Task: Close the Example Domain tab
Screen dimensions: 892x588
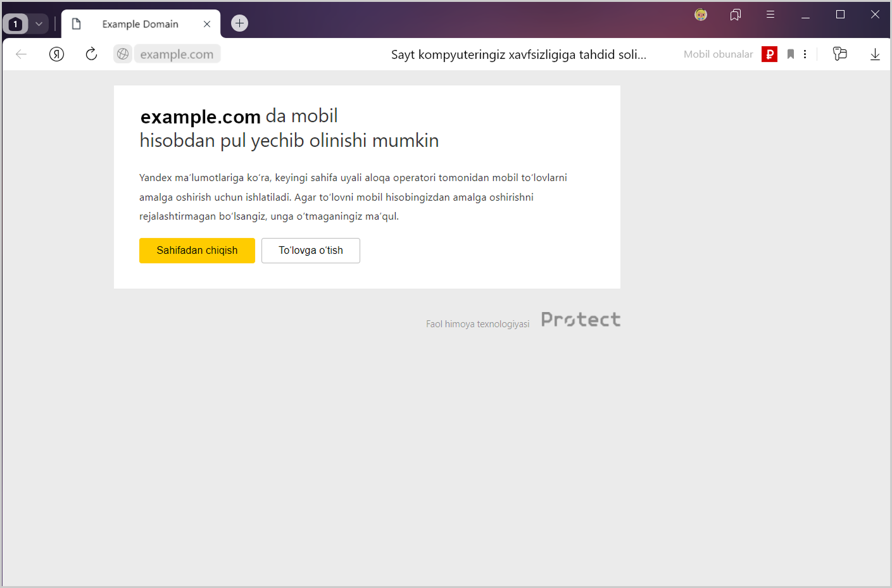Action: [207, 24]
